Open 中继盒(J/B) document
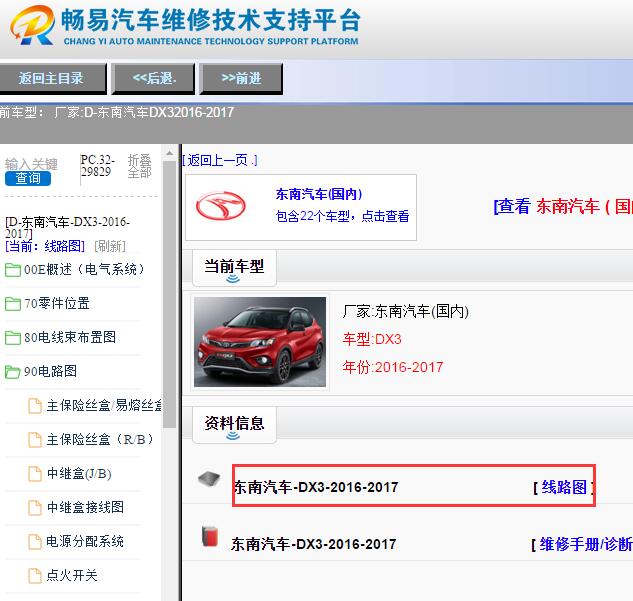The width and height of the screenshot is (633, 601). tap(79, 473)
